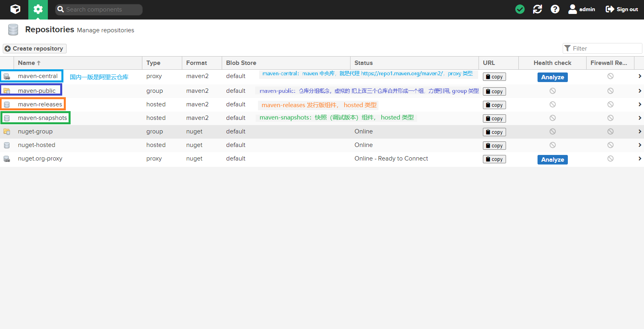Analyze health of nuget.org-proxy repository
This screenshot has width=644, height=329.
(x=553, y=160)
